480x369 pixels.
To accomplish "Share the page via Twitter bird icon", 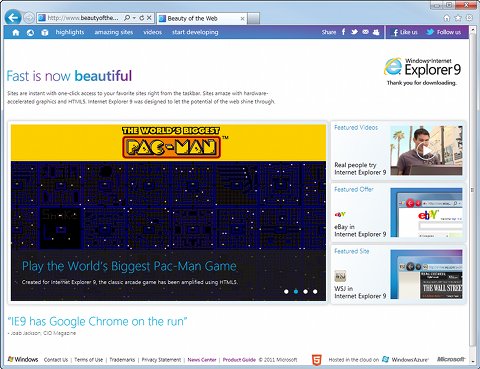I will click(354, 32).
